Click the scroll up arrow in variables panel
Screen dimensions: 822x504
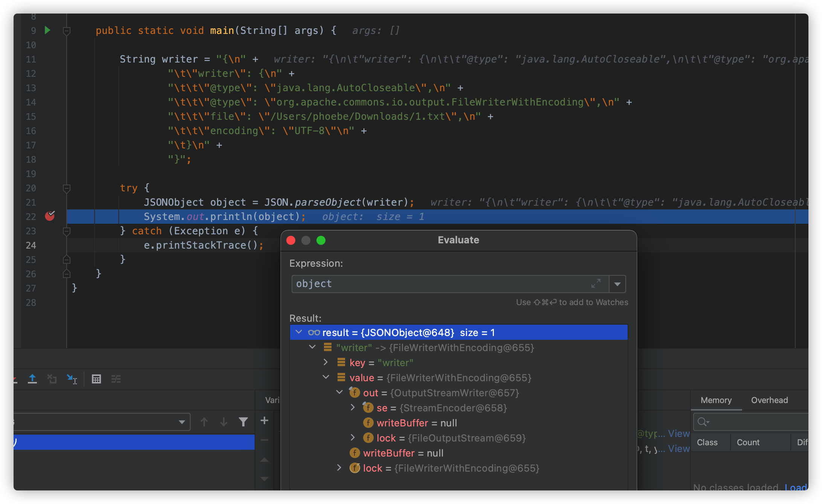(264, 460)
